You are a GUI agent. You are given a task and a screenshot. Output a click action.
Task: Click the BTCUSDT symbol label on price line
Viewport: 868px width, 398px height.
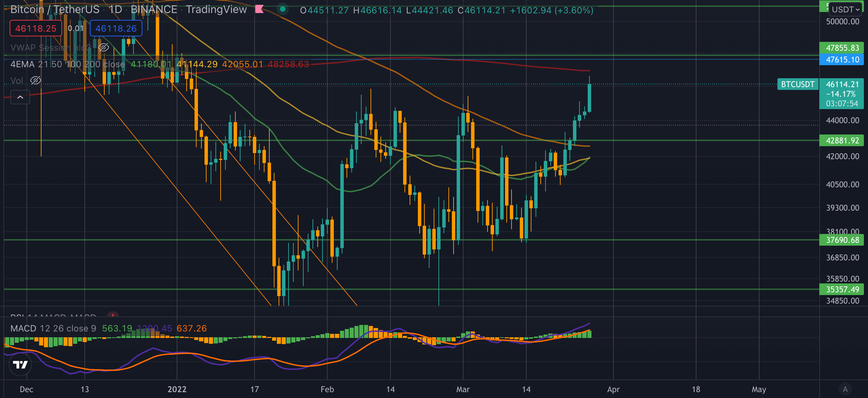pos(798,84)
